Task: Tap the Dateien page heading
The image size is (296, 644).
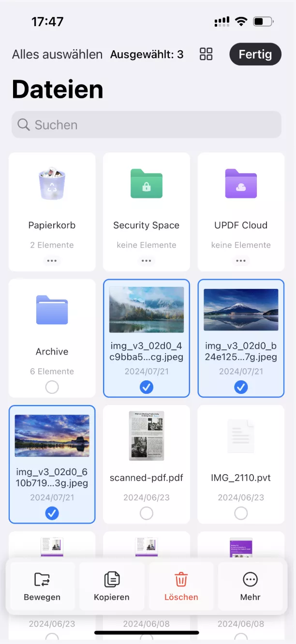Action: click(58, 89)
